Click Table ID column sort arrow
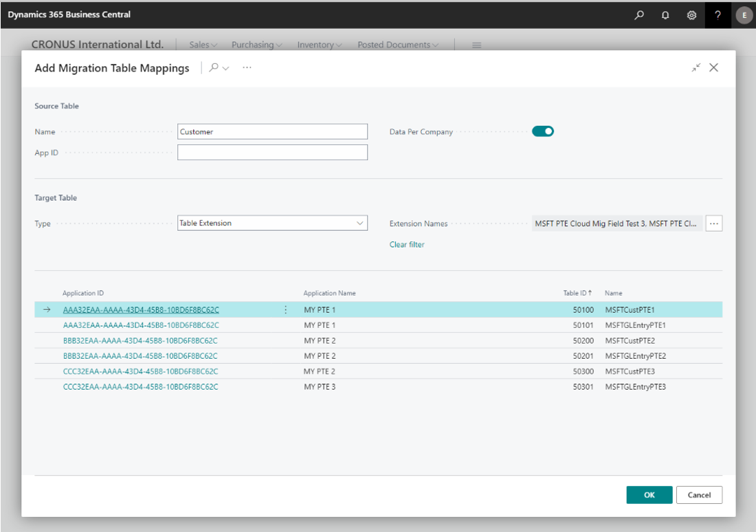756x532 pixels. [x=590, y=293]
